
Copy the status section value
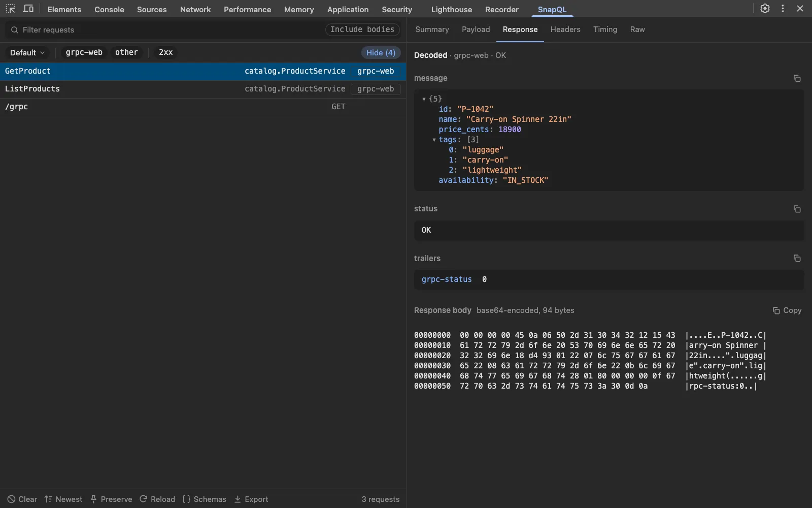click(797, 209)
